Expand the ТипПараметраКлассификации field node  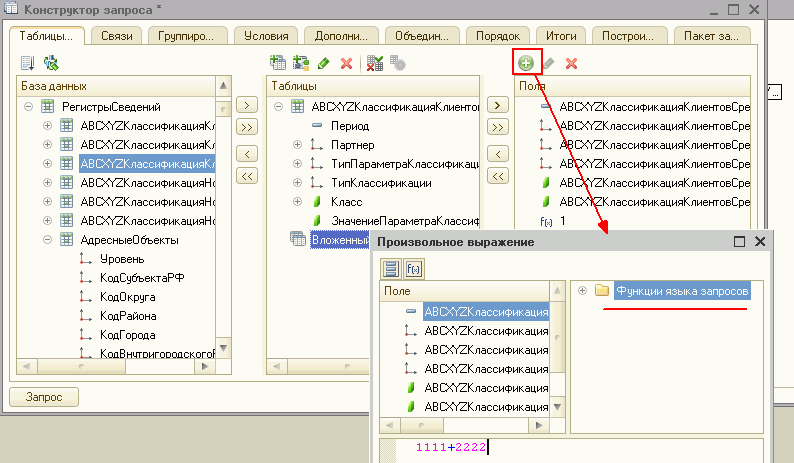[x=297, y=164]
